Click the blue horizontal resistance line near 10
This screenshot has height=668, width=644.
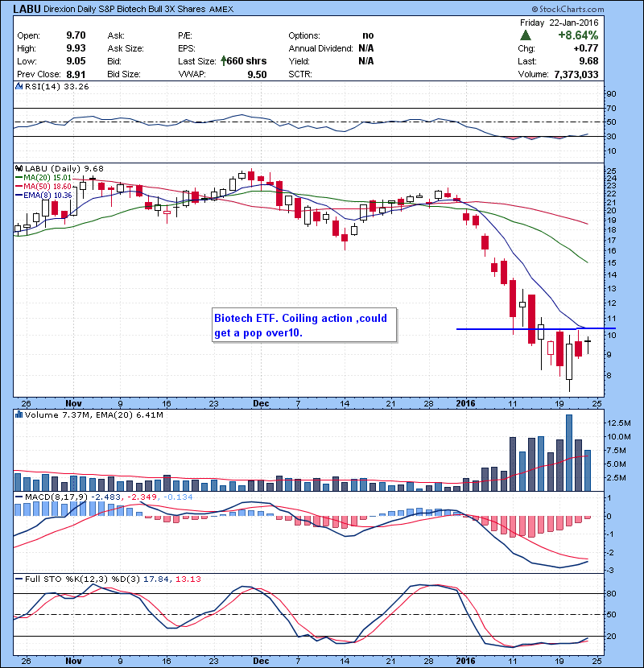coord(536,328)
